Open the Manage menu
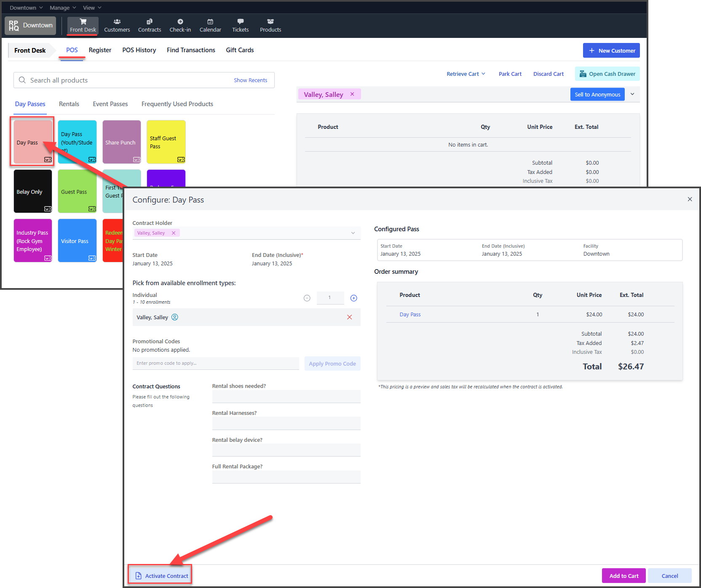This screenshot has height=588, width=701. click(x=63, y=8)
